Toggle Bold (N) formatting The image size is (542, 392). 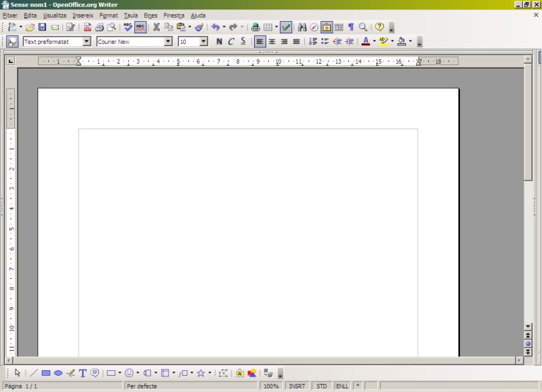[219, 42]
